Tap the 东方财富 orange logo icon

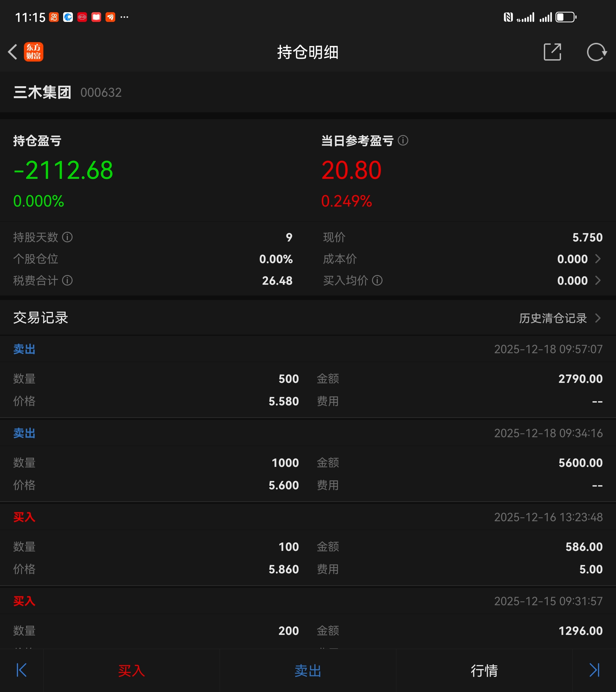[x=34, y=52]
